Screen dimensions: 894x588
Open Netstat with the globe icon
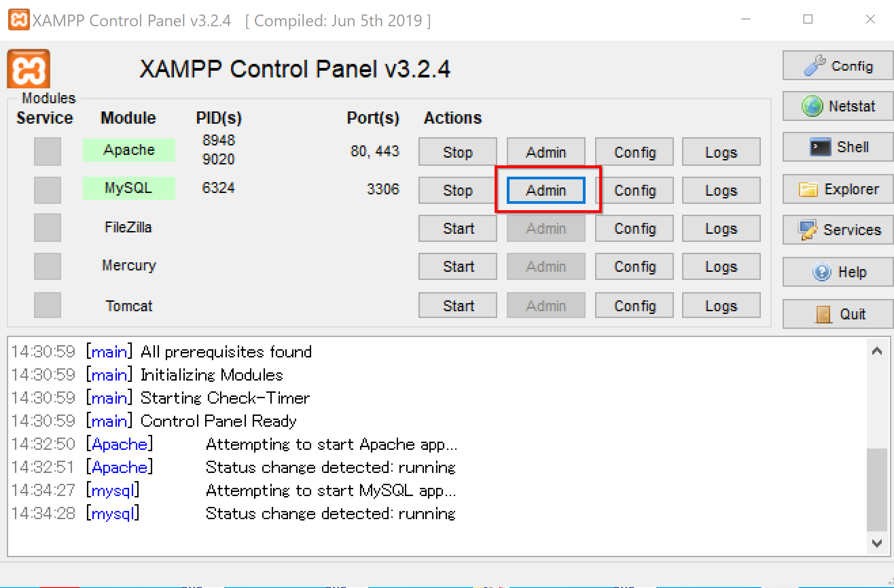coord(838,106)
